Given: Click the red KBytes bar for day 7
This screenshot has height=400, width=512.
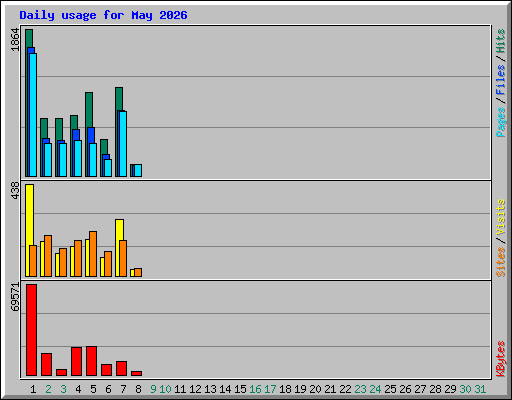Looking at the screenshot, I should [121, 368].
